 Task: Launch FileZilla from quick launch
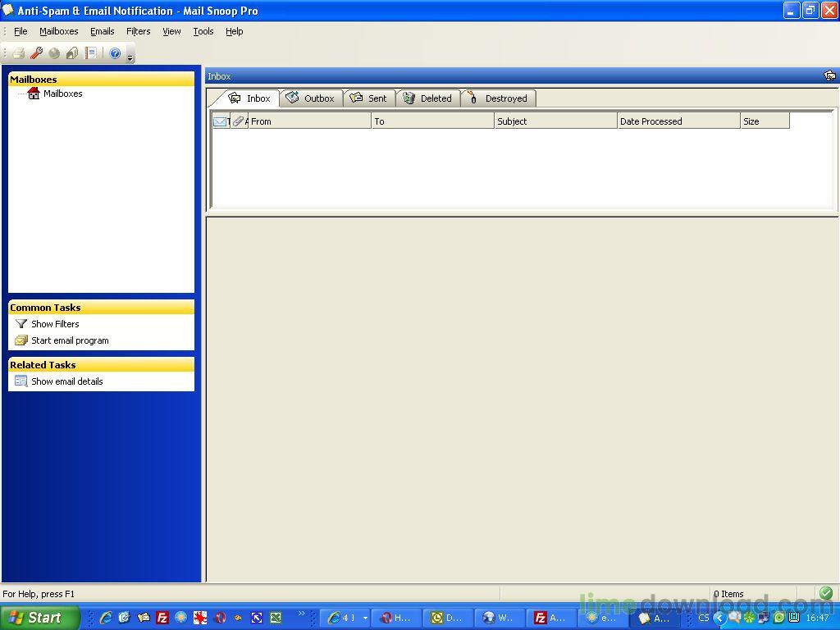(x=162, y=618)
